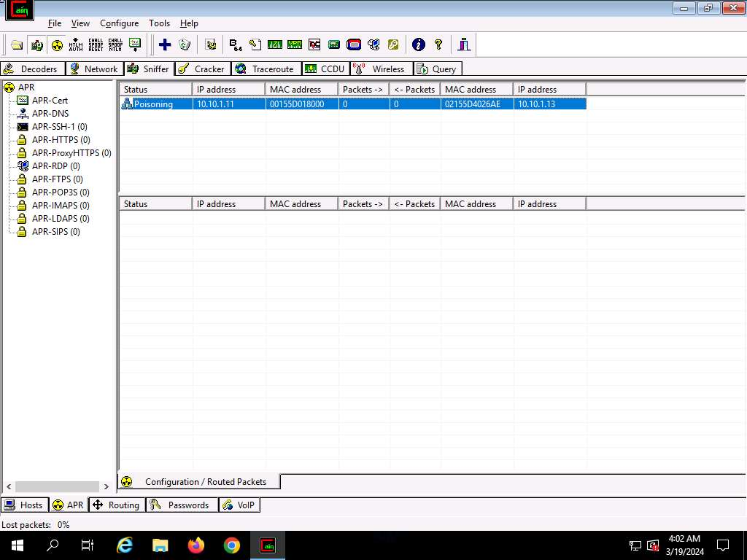
Task: Open Firefox from the taskbar
Action: coord(196,545)
